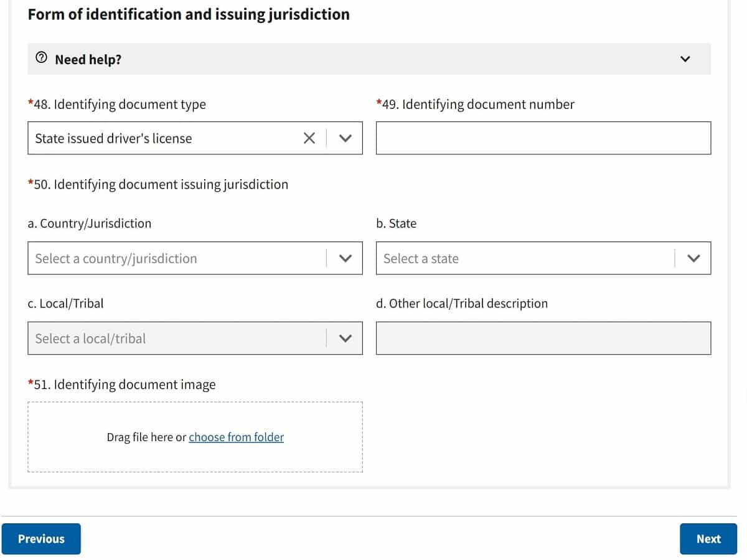
Task: Proceed with the Next button
Action: (x=708, y=539)
